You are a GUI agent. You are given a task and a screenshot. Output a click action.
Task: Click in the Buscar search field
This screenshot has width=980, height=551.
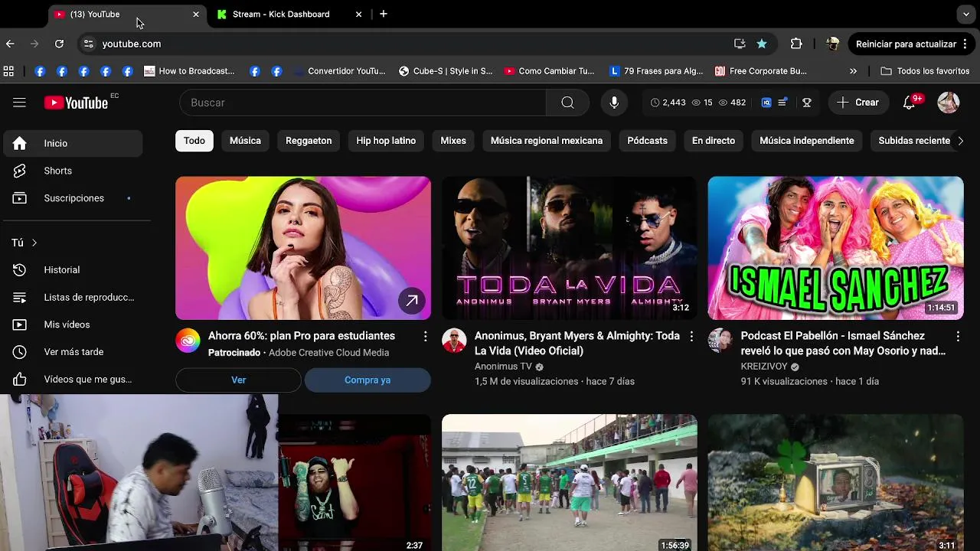(363, 103)
